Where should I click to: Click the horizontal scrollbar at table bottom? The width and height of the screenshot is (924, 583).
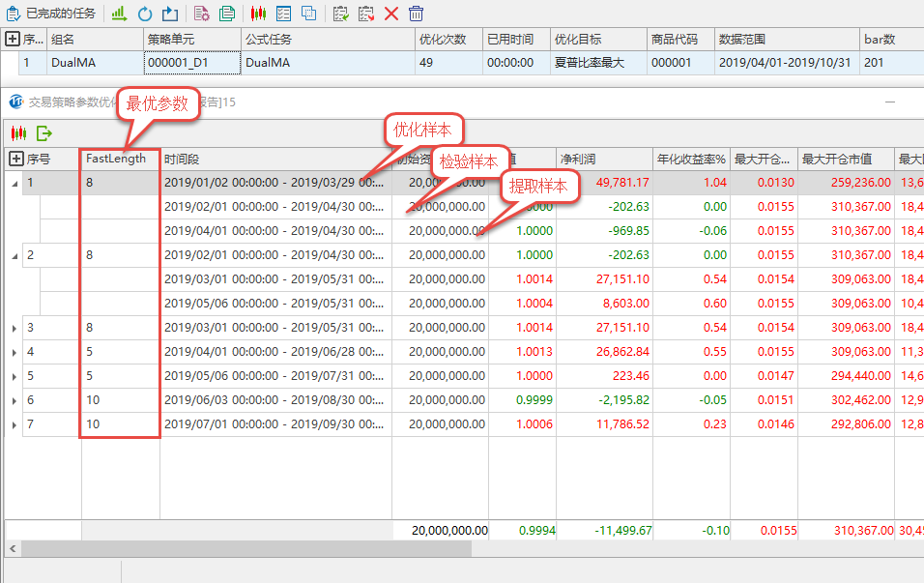pyautogui.click(x=242, y=548)
